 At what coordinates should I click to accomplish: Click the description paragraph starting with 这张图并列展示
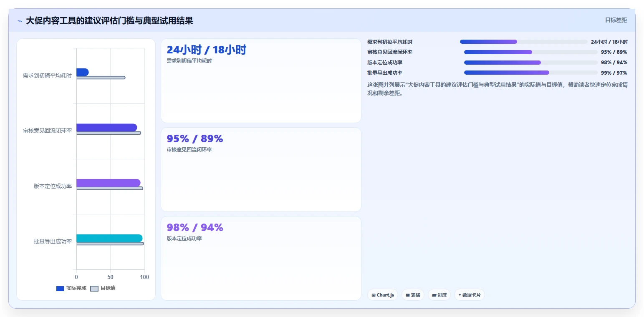click(x=498, y=89)
